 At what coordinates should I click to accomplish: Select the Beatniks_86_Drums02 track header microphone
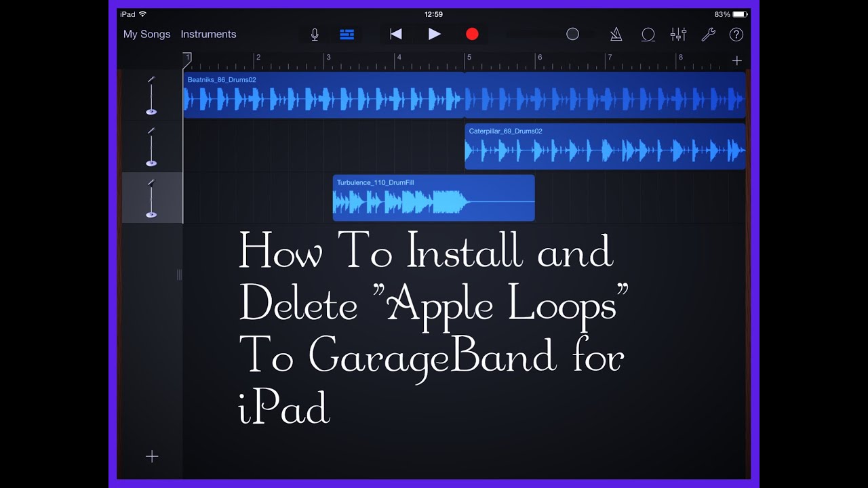pyautogui.click(x=151, y=95)
